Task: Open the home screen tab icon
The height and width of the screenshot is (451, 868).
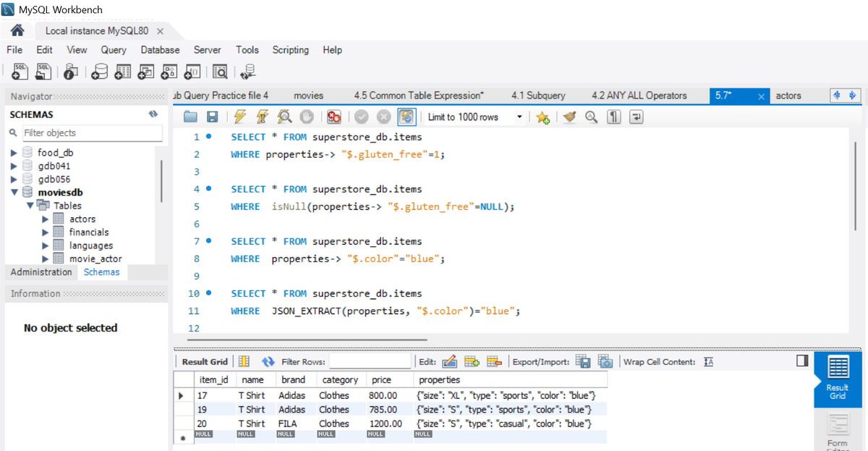Action: click(x=17, y=30)
